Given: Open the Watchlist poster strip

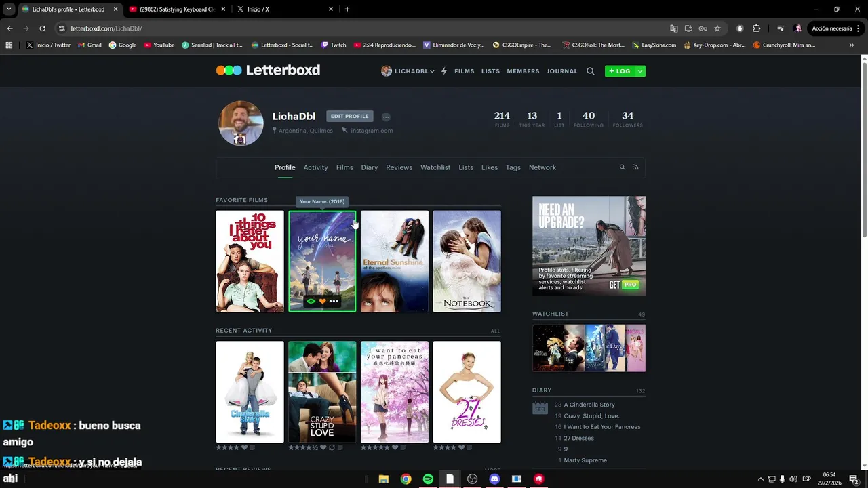Looking at the screenshot, I should [x=589, y=348].
